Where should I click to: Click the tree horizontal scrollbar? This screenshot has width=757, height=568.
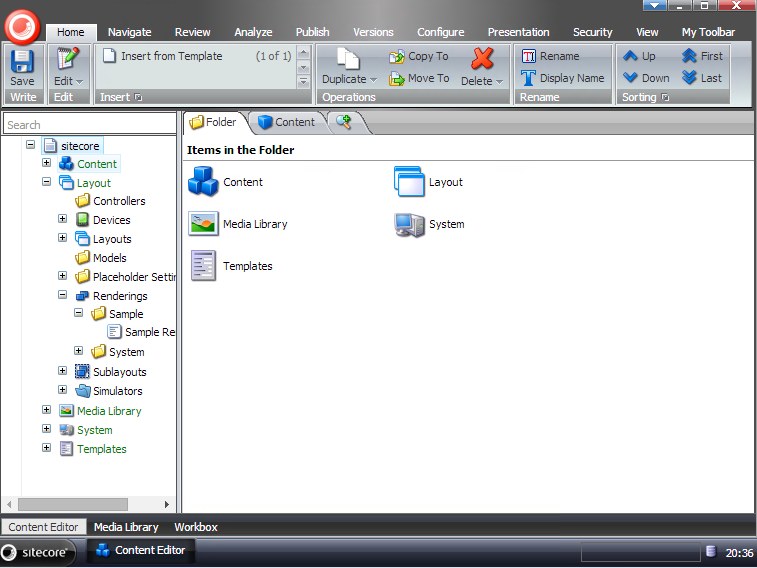(86, 505)
